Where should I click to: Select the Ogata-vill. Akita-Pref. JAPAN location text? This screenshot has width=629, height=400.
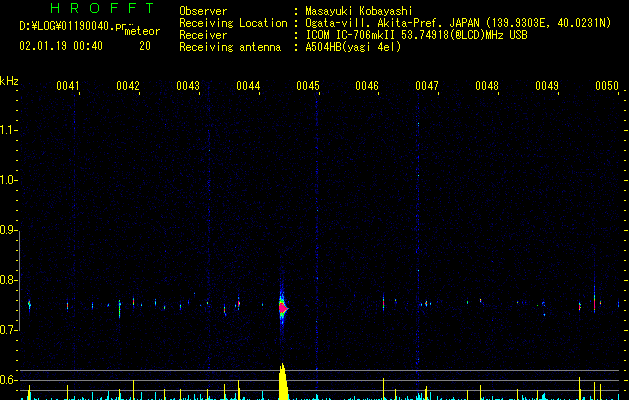392,23
